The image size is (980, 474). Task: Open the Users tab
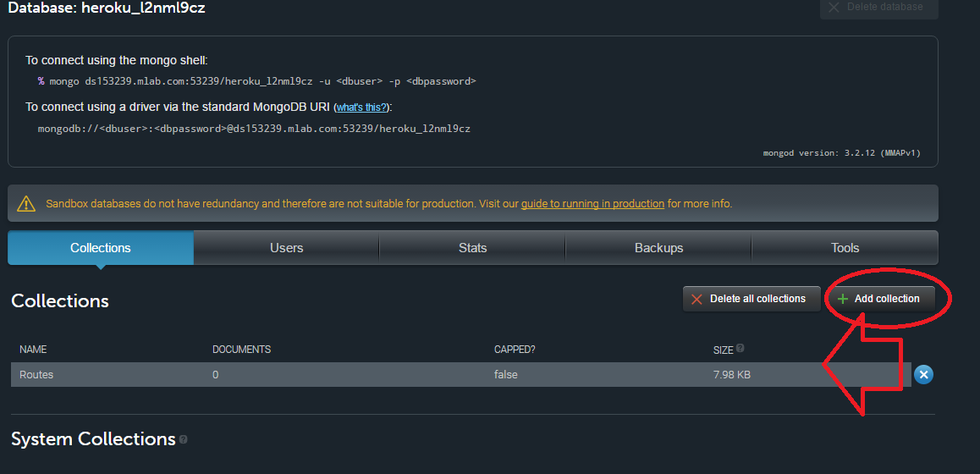286,248
